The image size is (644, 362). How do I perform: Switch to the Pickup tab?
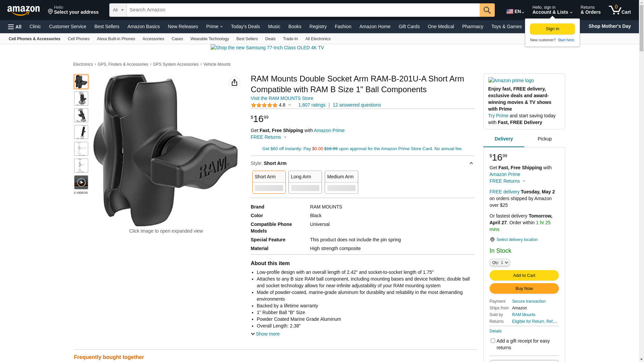tap(544, 139)
